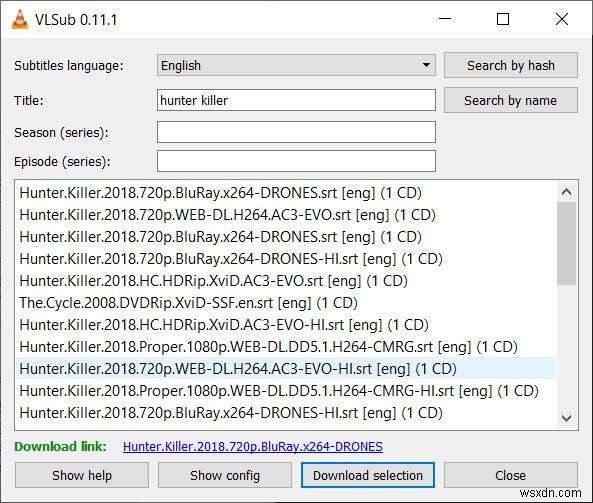Image resolution: width=593 pixels, height=503 pixels.
Task: Focus the Episode (series) field
Action: (296, 161)
